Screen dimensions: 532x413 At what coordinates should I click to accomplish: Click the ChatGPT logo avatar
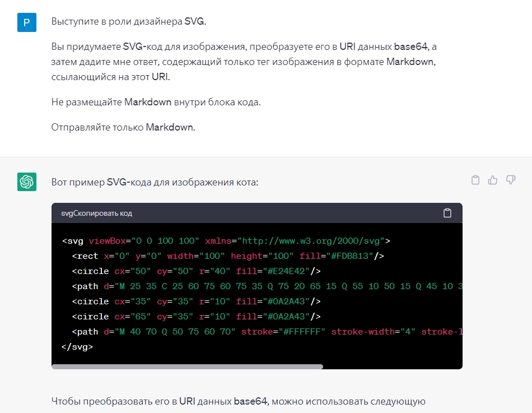pyautogui.click(x=27, y=182)
